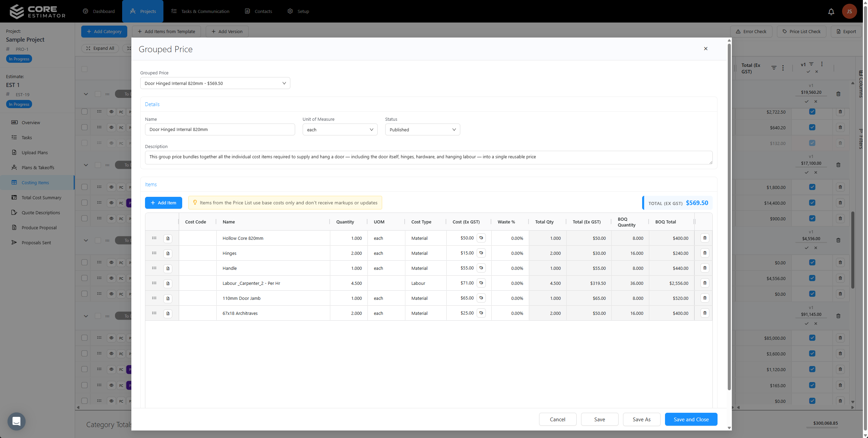This screenshot has width=868, height=438.
Task: Click the Add Item button
Action: coord(163,203)
